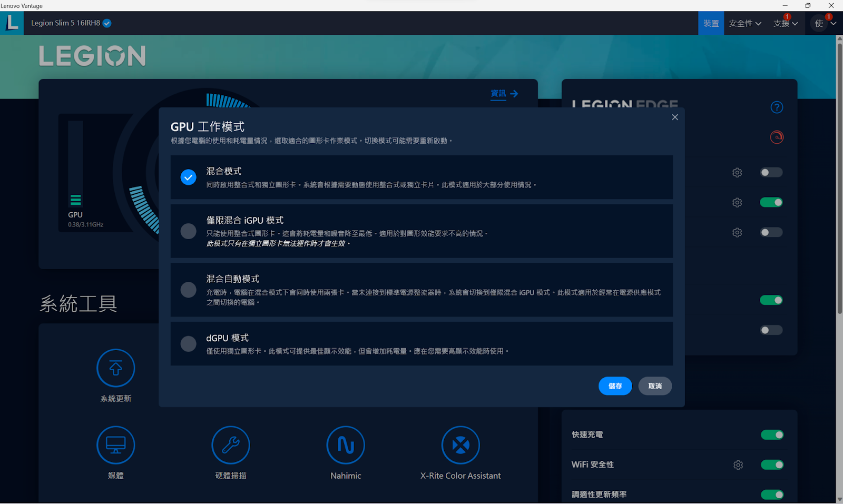
Task: Open WiFi 安全性 settings gear
Action: coord(738,465)
